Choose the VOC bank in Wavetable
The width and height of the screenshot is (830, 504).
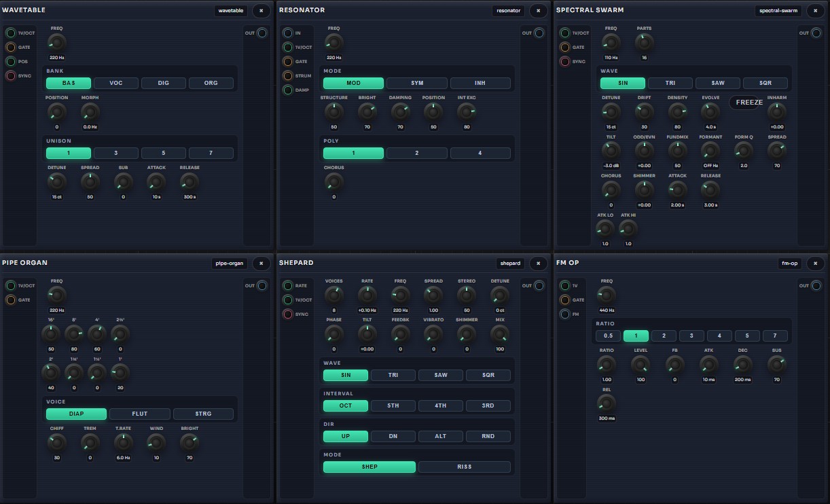(116, 83)
